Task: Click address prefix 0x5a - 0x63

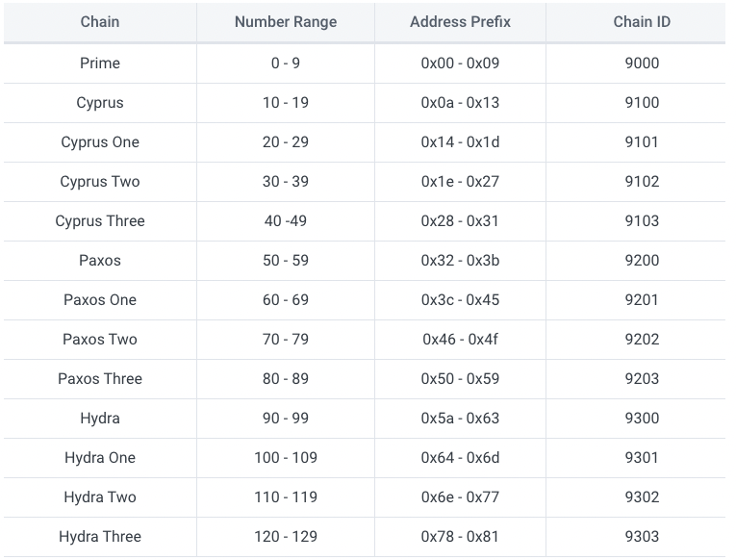Action: [460, 419]
